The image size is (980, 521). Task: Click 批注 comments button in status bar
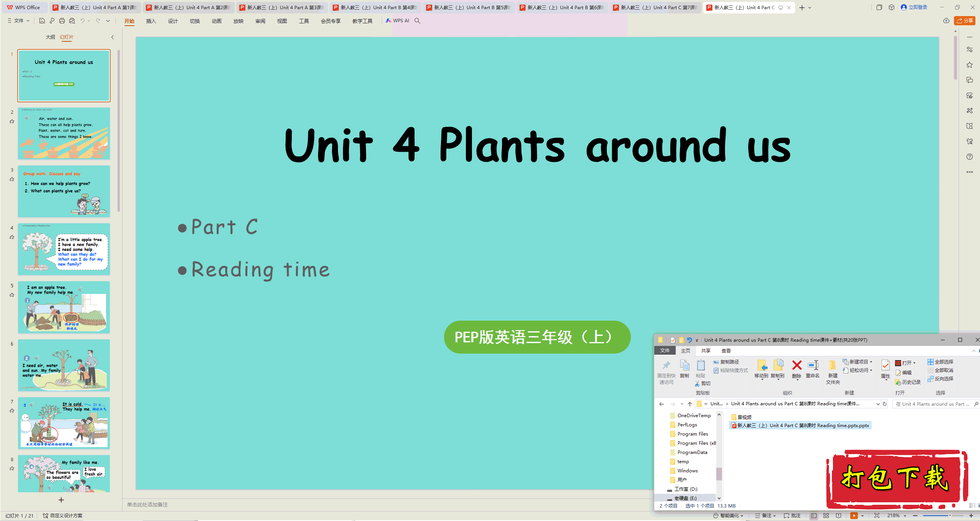click(x=792, y=516)
